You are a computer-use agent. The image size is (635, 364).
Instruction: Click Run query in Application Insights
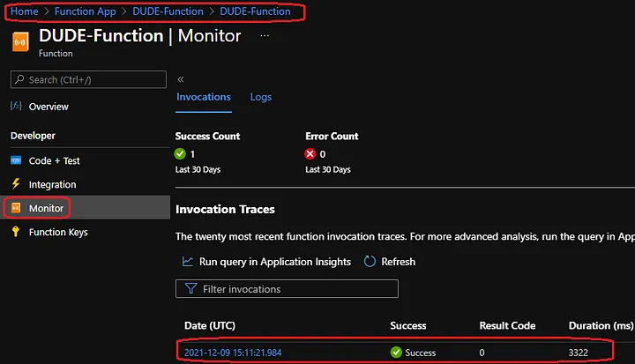point(274,262)
